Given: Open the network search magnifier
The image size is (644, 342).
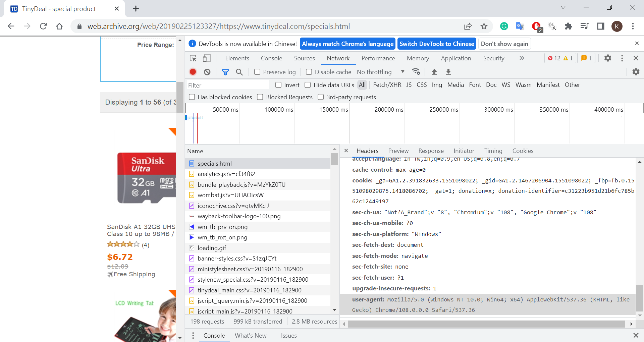Looking at the screenshot, I should [239, 72].
